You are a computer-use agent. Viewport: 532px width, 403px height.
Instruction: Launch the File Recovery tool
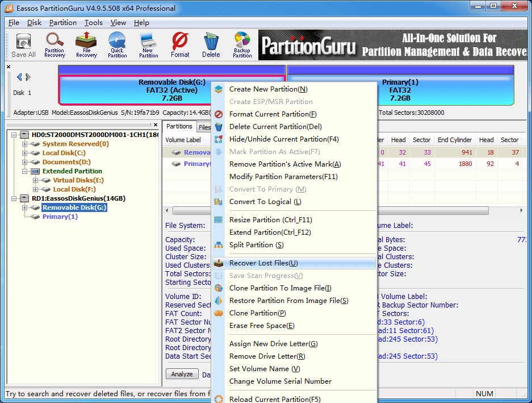pyautogui.click(x=86, y=45)
